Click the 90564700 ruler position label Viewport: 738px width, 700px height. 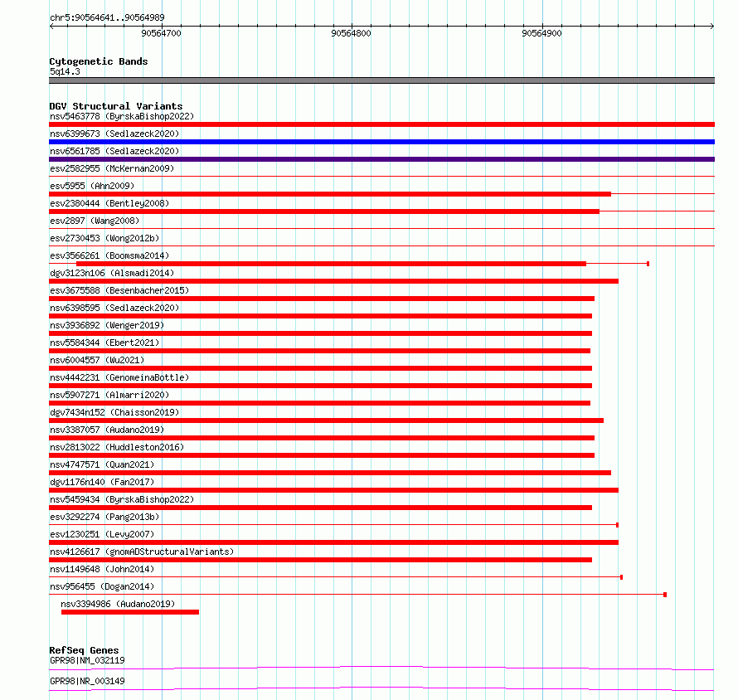click(161, 33)
